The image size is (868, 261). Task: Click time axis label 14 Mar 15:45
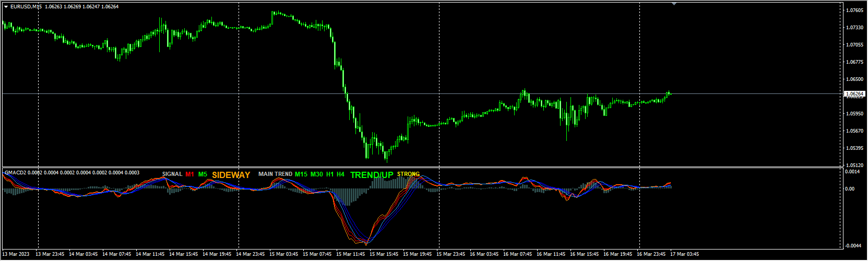(184, 255)
